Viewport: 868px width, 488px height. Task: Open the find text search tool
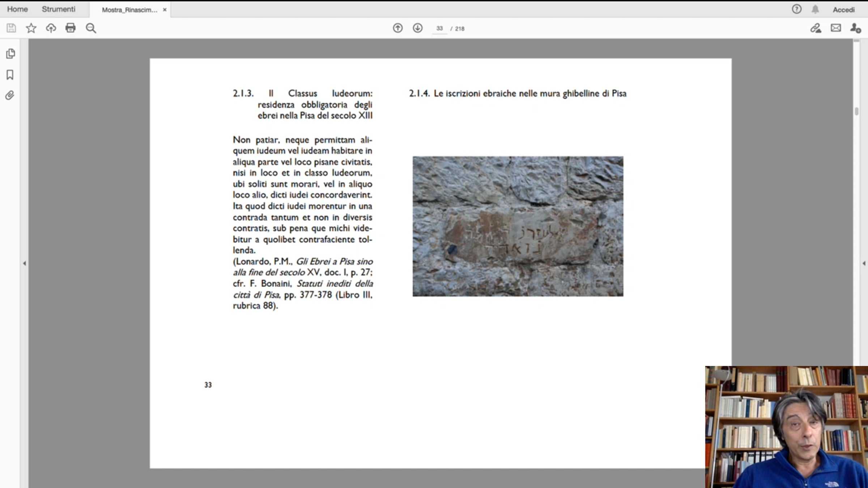91,28
